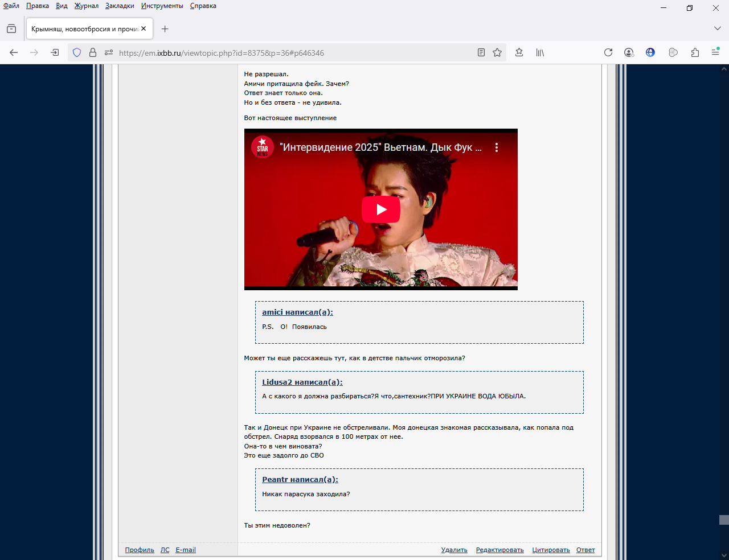
Task: Close the Крымняш tab
Action: (x=144, y=28)
